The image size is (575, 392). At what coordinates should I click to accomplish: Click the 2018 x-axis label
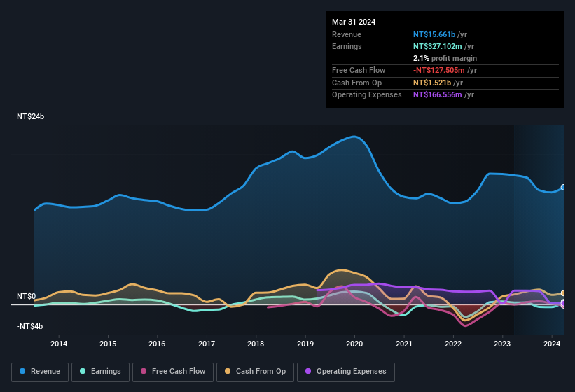[x=256, y=344]
